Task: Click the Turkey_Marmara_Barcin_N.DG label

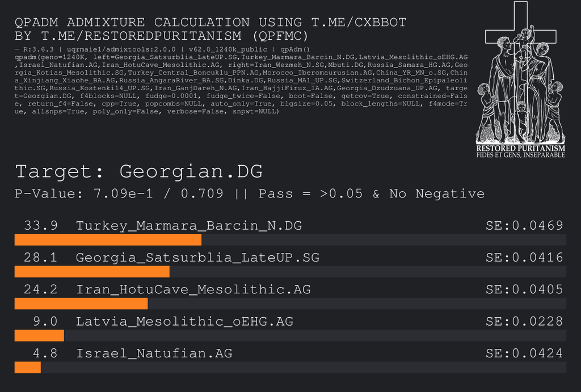Action: (189, 226)
